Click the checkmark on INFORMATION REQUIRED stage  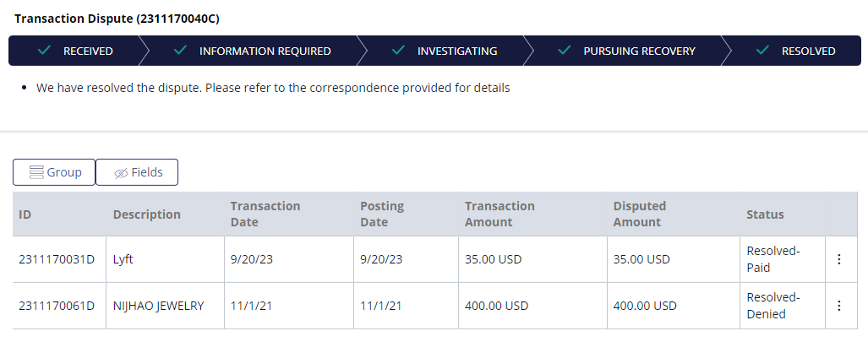tap(181, 51)
